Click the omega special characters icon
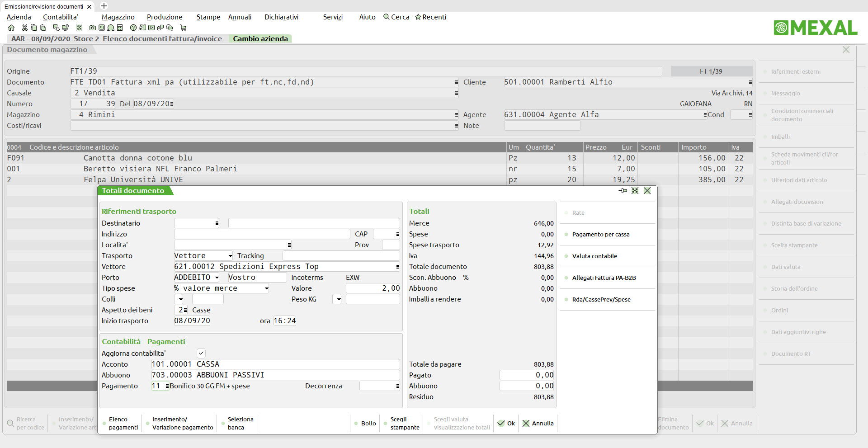Viewport: 868px width, 448px height. 111,28
